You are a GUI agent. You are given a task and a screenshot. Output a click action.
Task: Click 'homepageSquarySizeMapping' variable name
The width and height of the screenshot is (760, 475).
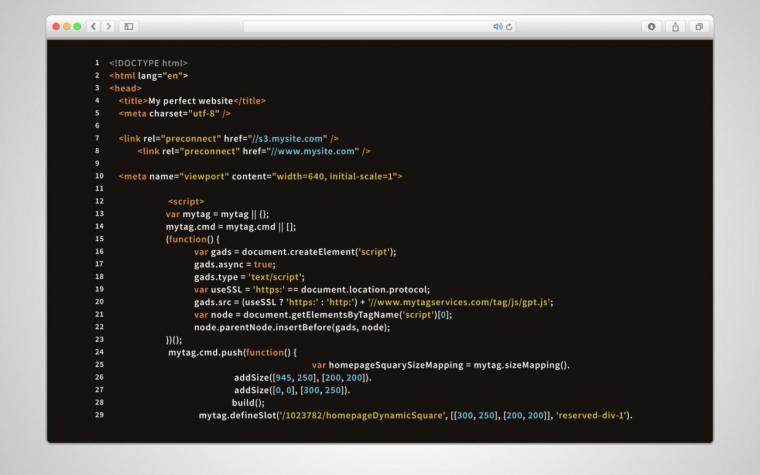tap(396, 365)
